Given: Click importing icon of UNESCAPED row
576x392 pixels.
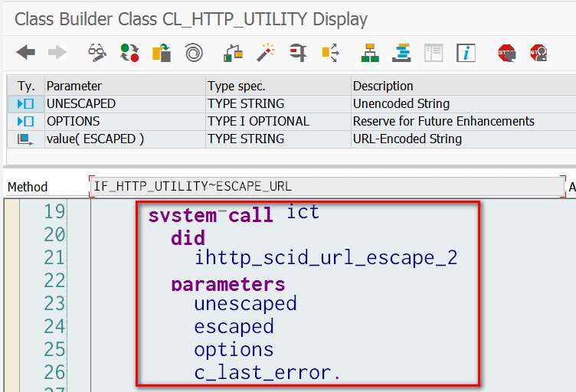Looking at the screenshot, I should click(x=26, y=104).
